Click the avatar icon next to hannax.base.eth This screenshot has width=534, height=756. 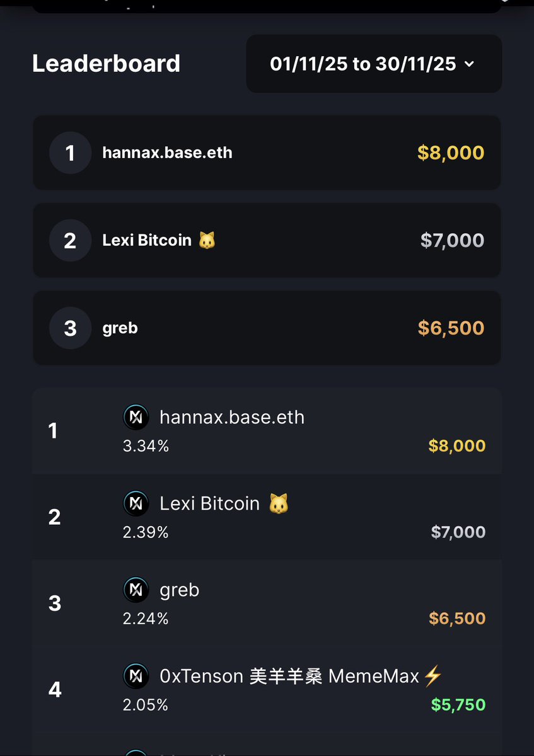pos(136,417)
